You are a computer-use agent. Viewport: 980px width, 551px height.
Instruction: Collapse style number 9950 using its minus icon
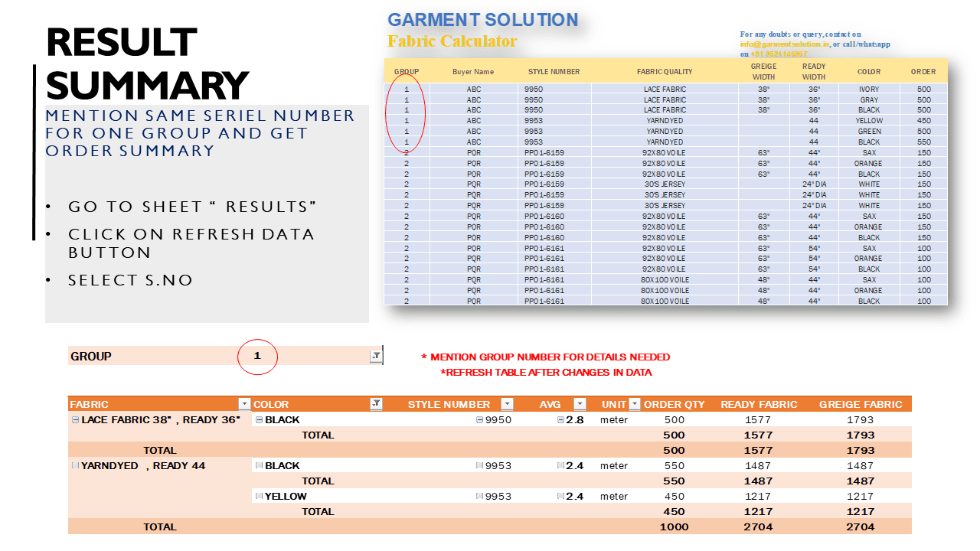tap(479, 419)
